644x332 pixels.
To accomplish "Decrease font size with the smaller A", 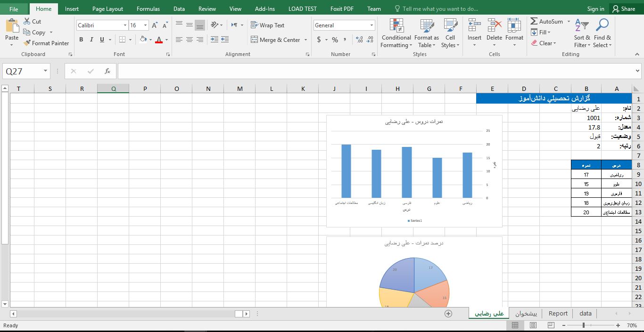I will point(165,25).
